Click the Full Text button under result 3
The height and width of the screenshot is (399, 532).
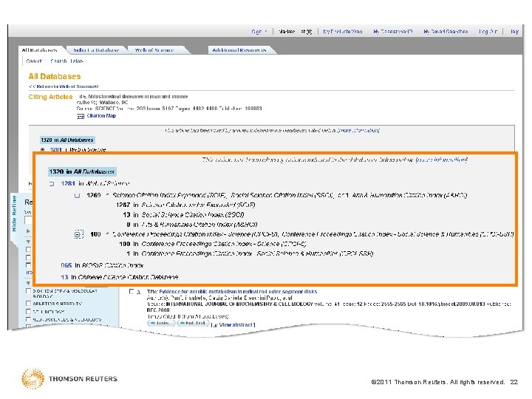(194, 324)
